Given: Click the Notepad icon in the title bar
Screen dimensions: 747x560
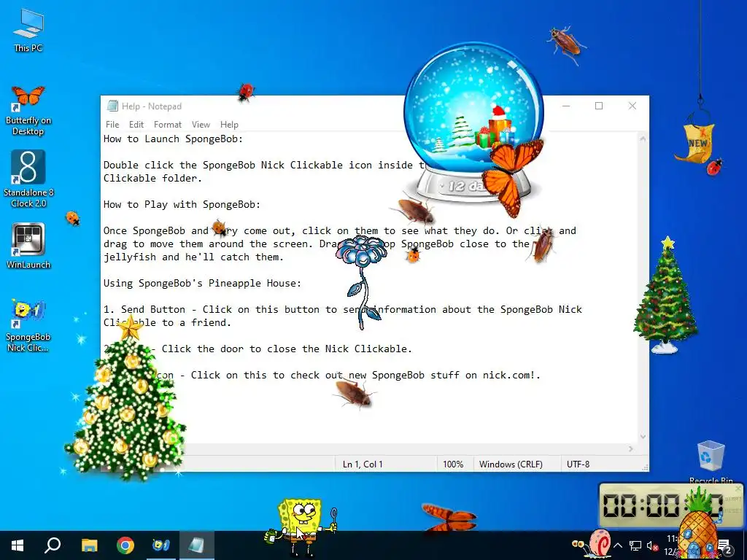Looking at the screenshot, I should pyautogui.click(x=112, y=106).
